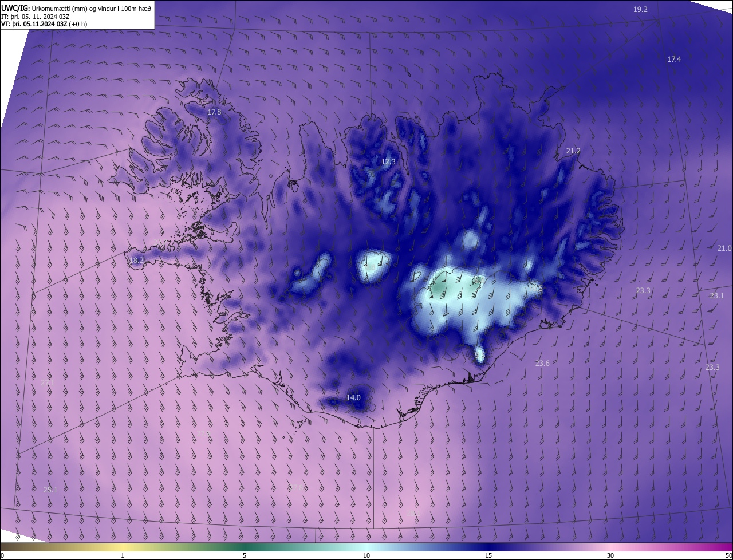Viewport: 733px width, 560px height.
Task: Click the '10' tick label on the colour scale
Action: point(366,556)
